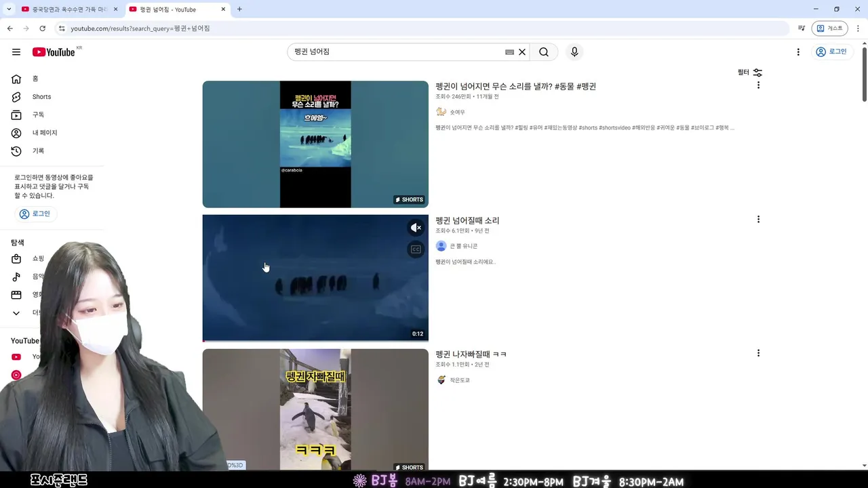The image size is (868, 488).
Task: Click the forward navigation arrow
Action: [26, 28]
